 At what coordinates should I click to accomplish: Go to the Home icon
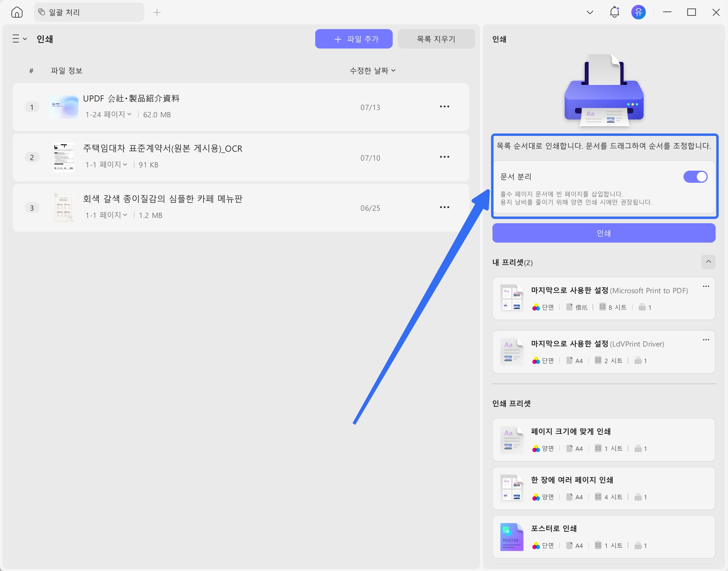point(17,13)
